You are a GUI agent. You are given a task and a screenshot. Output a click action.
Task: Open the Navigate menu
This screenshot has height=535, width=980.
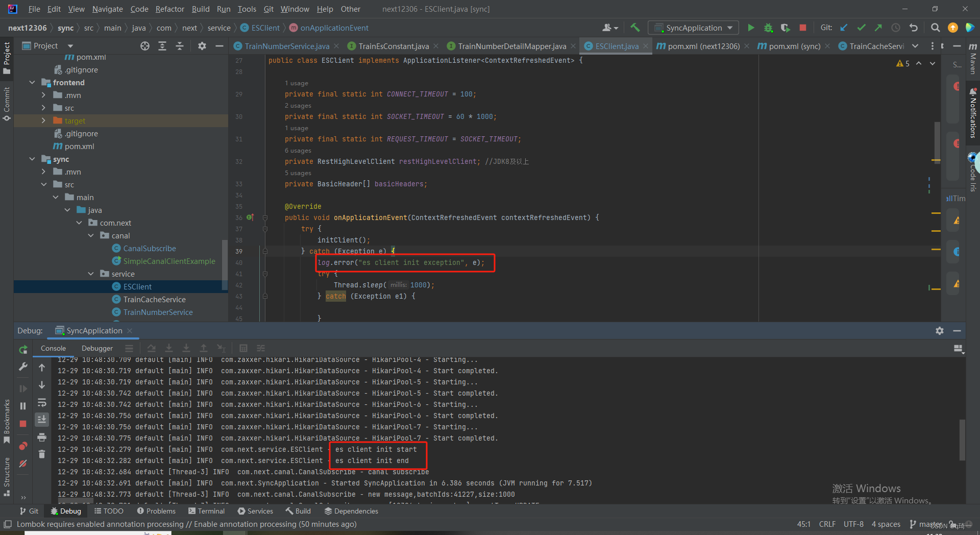[107, 9]
